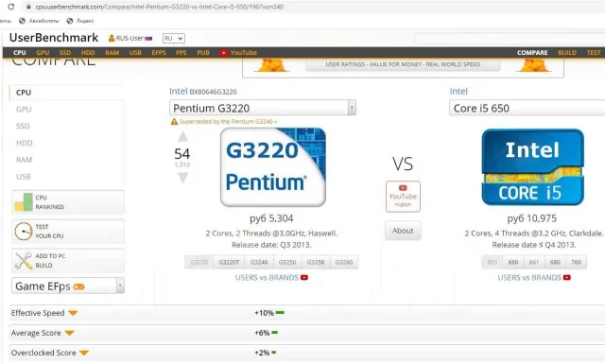Click the About button
The width and height of the screenshot is (605, 364).
click(403, 231)
